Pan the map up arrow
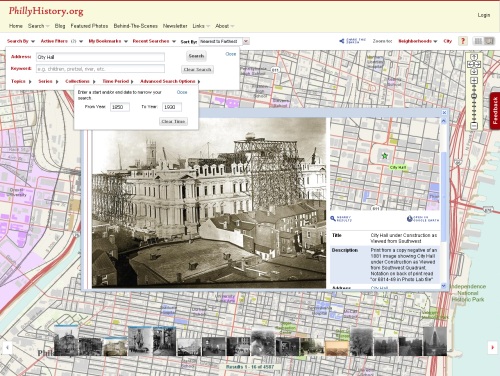The image size is (500, 376). point(474,57)
